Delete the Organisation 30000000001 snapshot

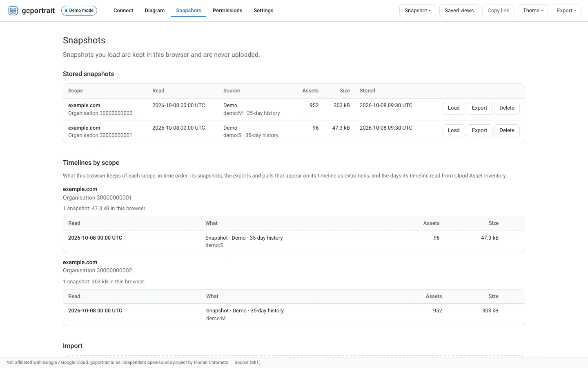(507, 130)
